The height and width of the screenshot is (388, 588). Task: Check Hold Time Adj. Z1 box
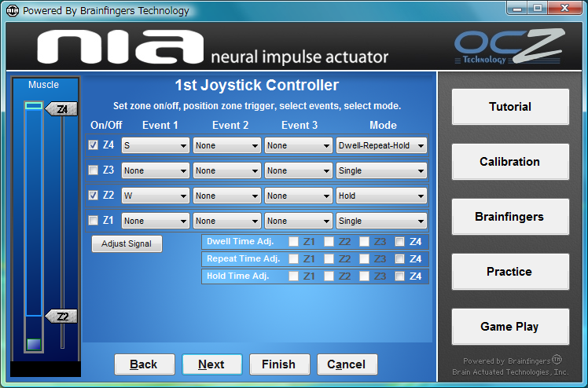(294, 276)
